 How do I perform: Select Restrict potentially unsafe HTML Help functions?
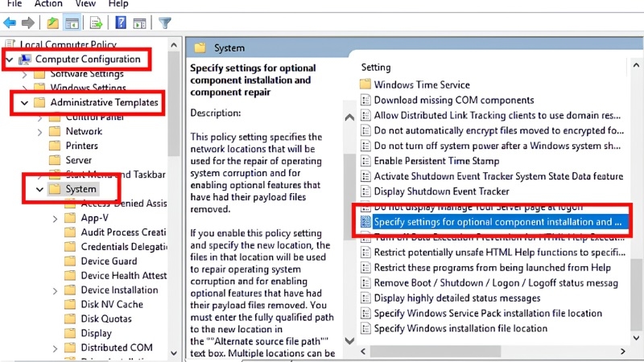click(x=499, y=253)
